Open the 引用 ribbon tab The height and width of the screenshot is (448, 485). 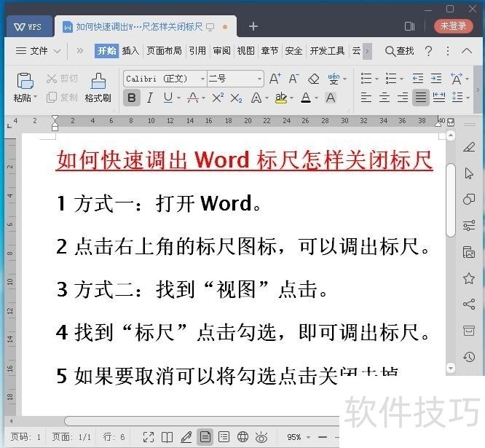[197, 51]
